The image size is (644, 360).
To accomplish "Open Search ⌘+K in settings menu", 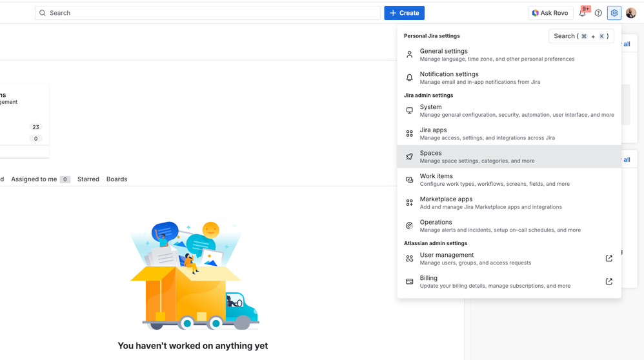I will click(x=581, y=36).
